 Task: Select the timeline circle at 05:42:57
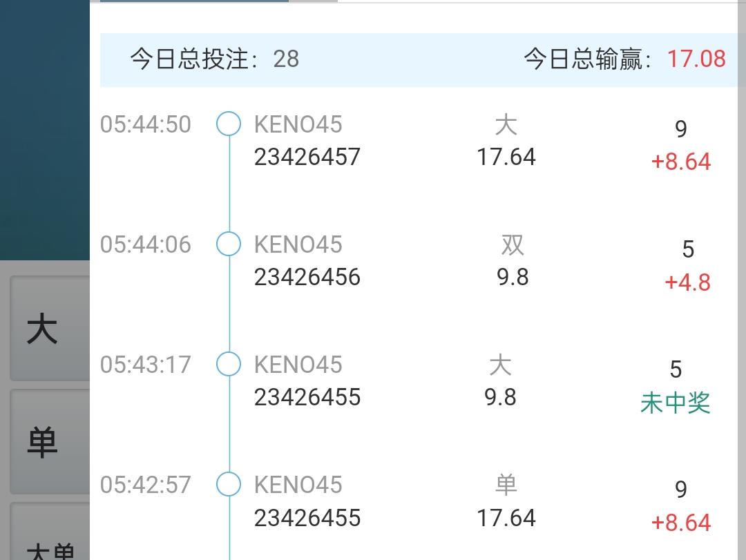click(229, 484)
